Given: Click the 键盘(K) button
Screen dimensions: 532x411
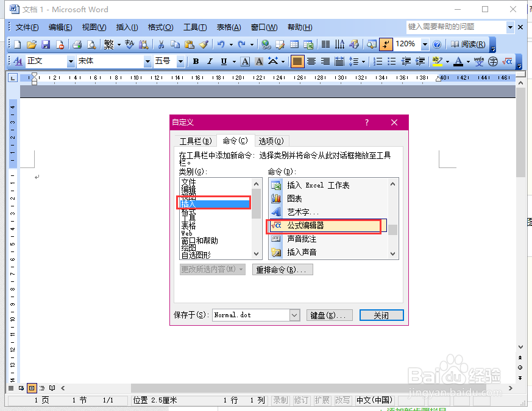Looking at the screenshot, I should (329, 315).
